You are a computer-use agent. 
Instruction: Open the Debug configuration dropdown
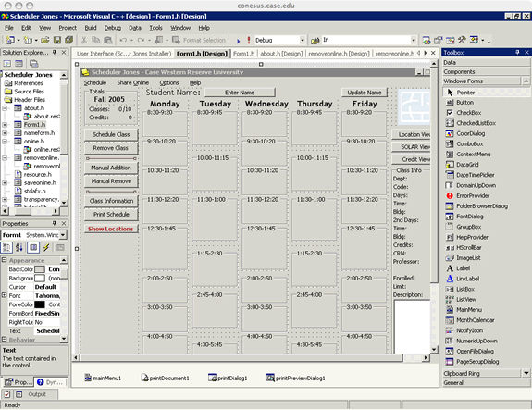point(302,41)
